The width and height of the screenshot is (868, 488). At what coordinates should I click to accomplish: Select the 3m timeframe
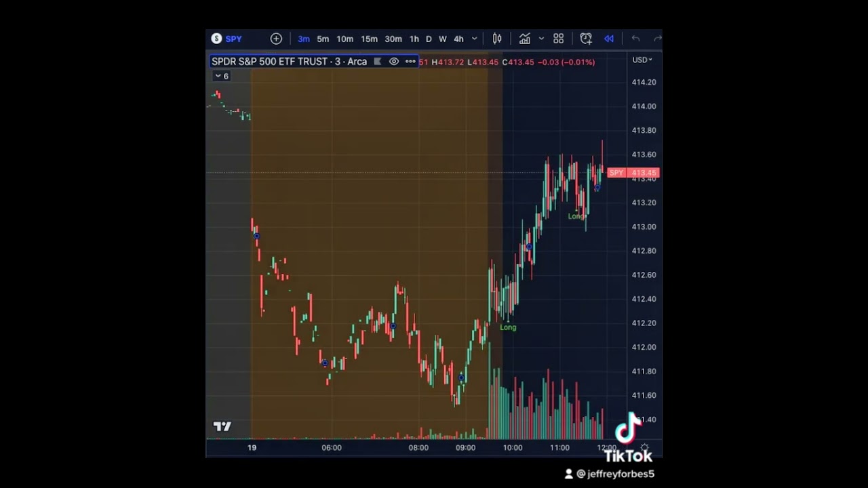coord(304,39)
